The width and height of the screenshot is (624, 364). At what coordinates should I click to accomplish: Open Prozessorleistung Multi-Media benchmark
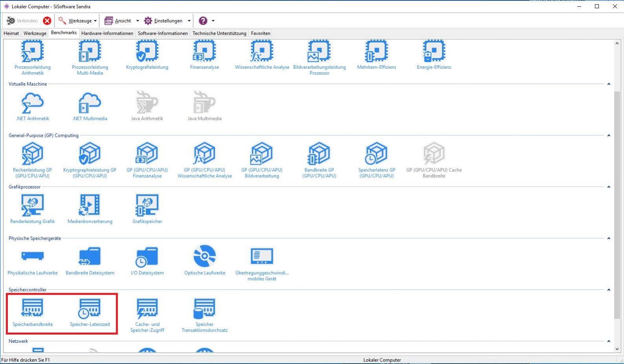coord(90,58)
